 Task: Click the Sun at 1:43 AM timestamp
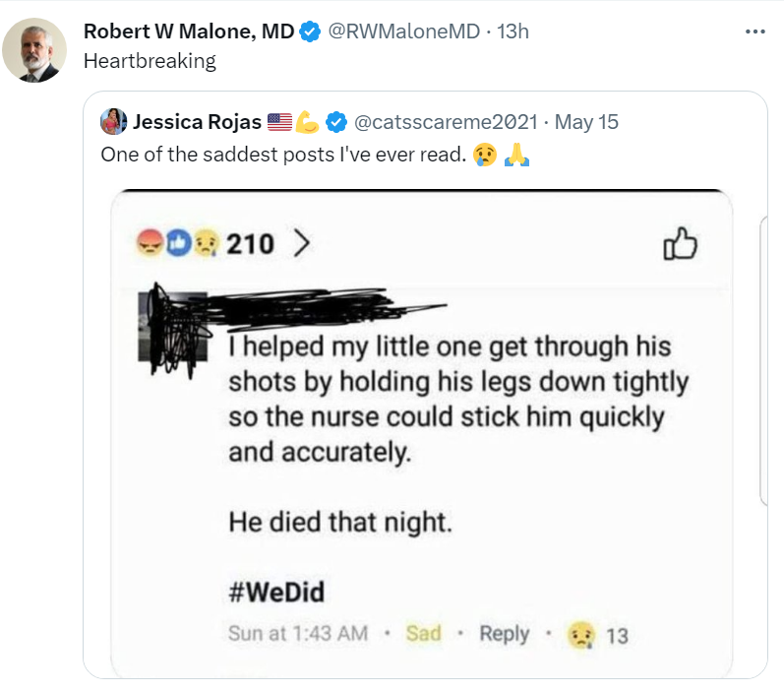click(x=298, y=634)
